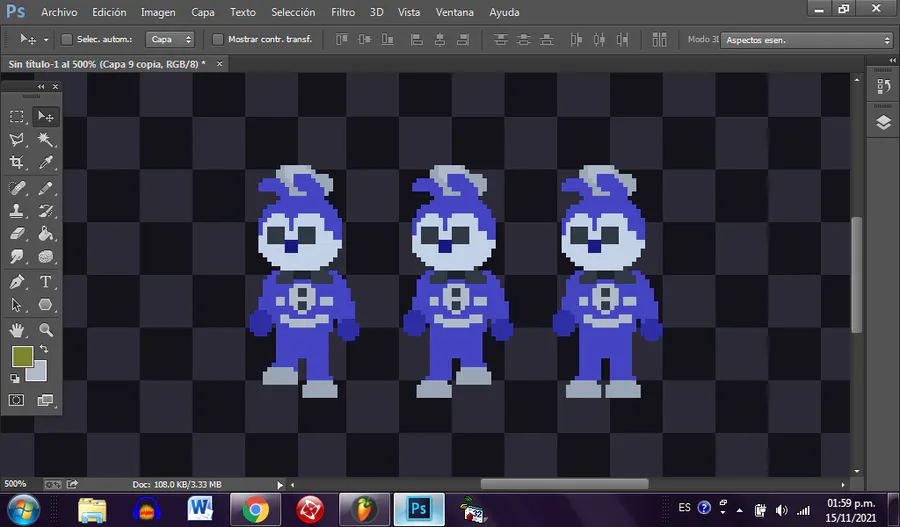Click the horizontal scrollbar thumb
Viewport: 900px width, 527px height.
pyautogui.click(x=564, y=484)
